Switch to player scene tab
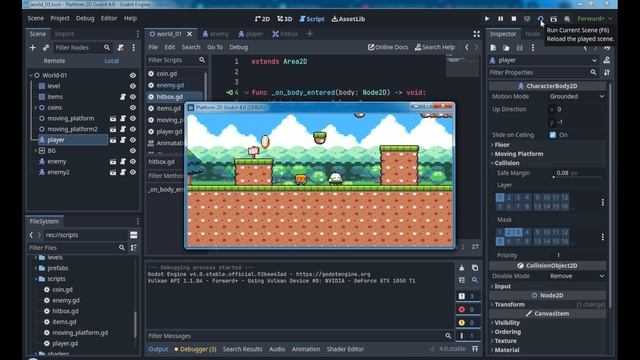 point(251,34)
